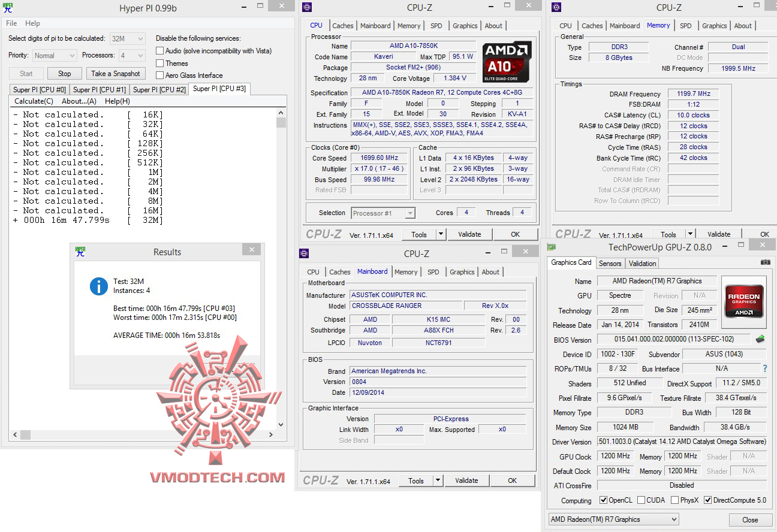Screen dimensions: 777x532
Task: Click the AVERAGE TIME line in Results
Action: pos(167,335)
